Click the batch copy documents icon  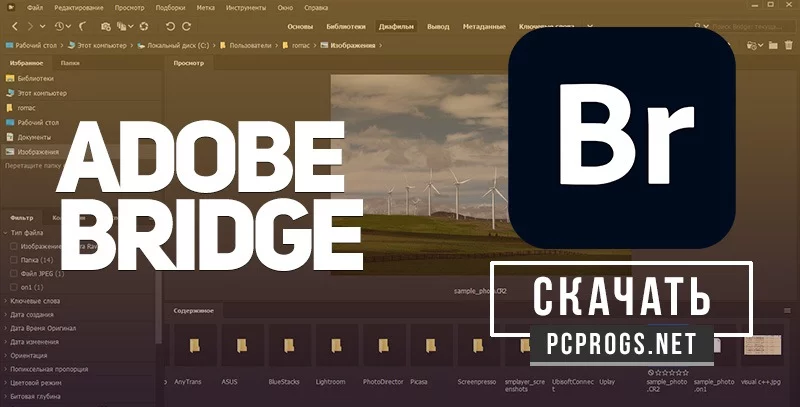(x=121, y=27)
